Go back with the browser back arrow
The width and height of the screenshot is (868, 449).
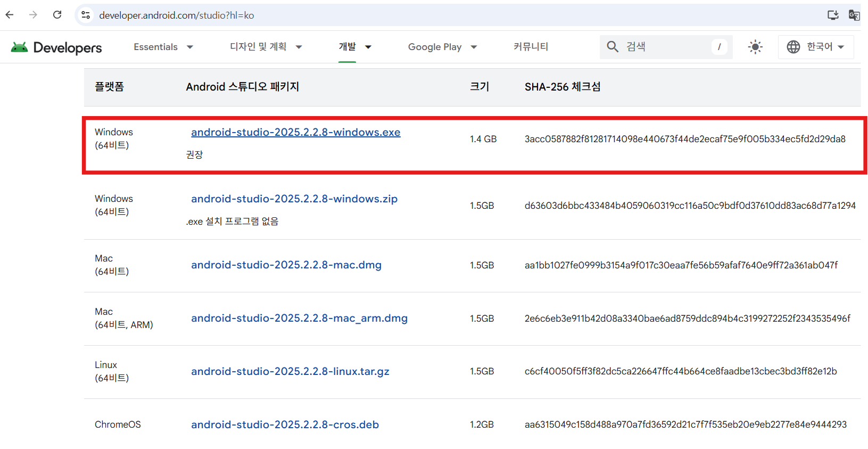(10, 15)
